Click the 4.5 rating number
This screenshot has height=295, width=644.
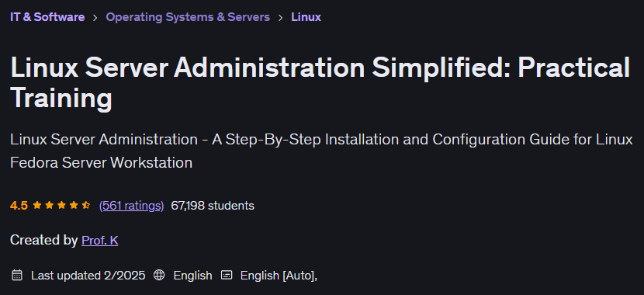[19, 206]
